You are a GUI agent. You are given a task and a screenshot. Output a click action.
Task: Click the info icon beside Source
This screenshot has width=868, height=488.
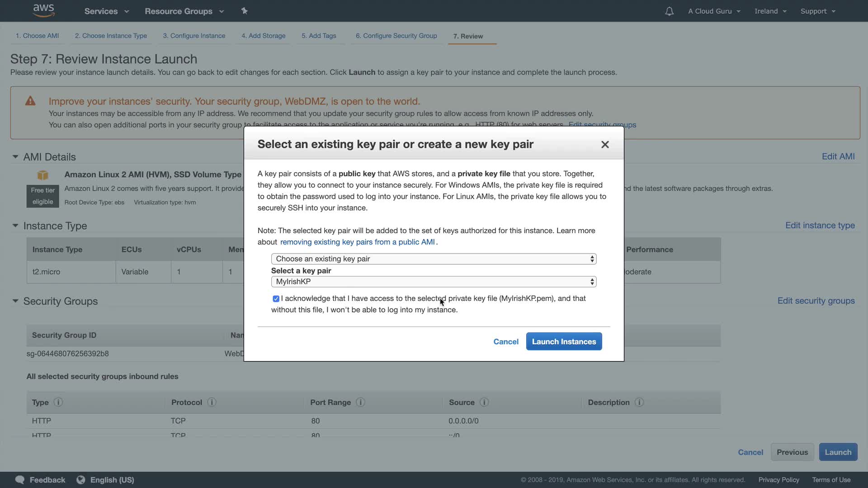point(484,402)
